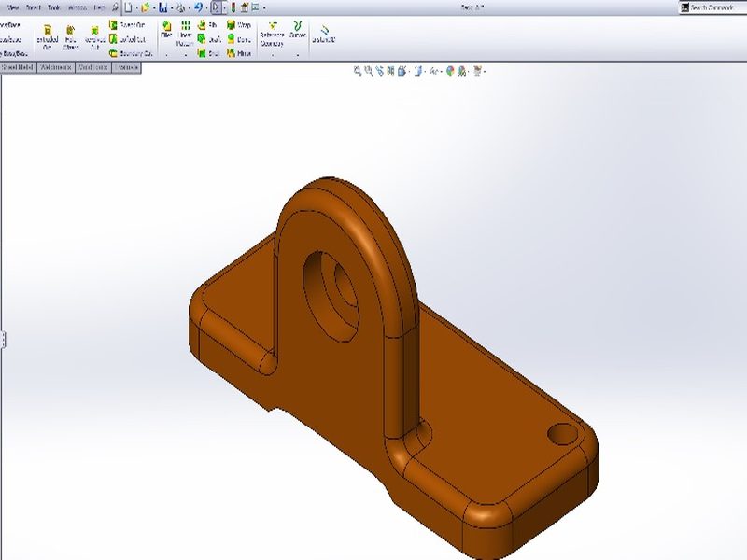Viewport: 747px width, 560px height.
Task: Click the Search Commands field
Action: click(x=714, y=7)
